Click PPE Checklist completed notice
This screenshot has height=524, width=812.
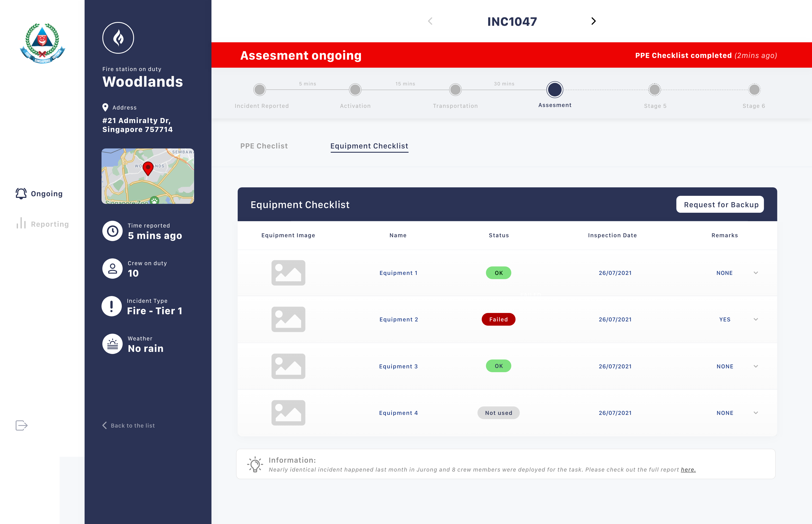click(x=706, y=55)
